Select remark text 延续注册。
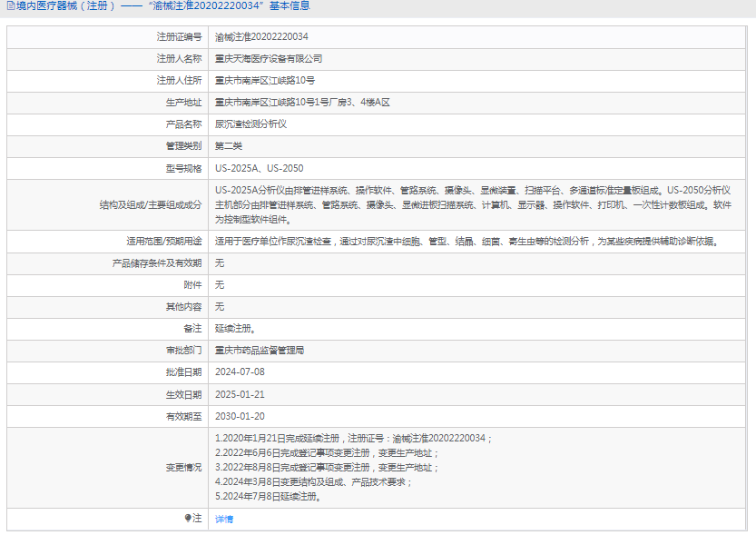756x535 pixels. [235, 329]
